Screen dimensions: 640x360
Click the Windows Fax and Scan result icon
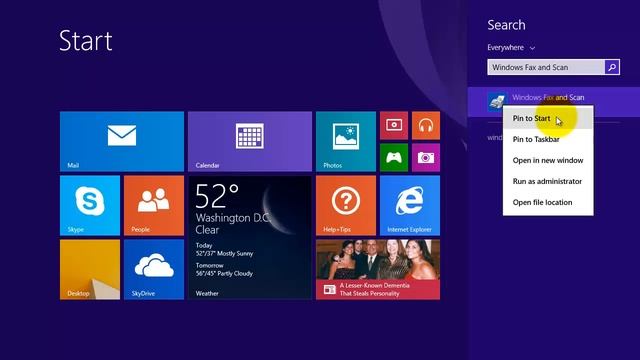(x=496, y=101)
